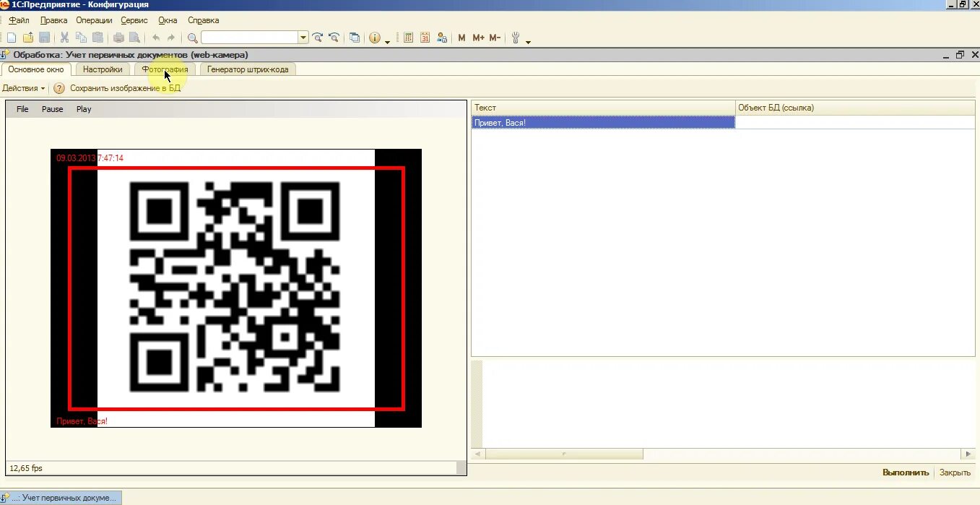Click the Tools wrench icon
The width and height of the screenshot is (980, 505).
coord(516,38)
